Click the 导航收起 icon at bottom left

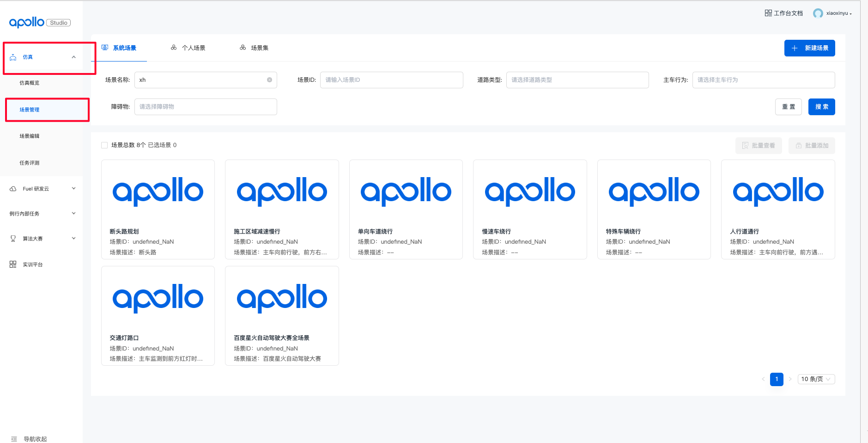click(x=13, y=438)
